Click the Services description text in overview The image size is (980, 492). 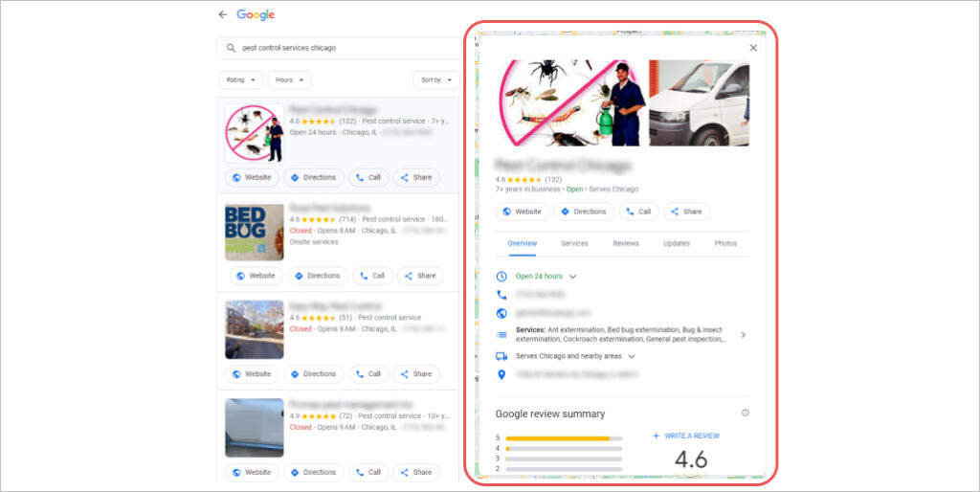click(622, 334)
